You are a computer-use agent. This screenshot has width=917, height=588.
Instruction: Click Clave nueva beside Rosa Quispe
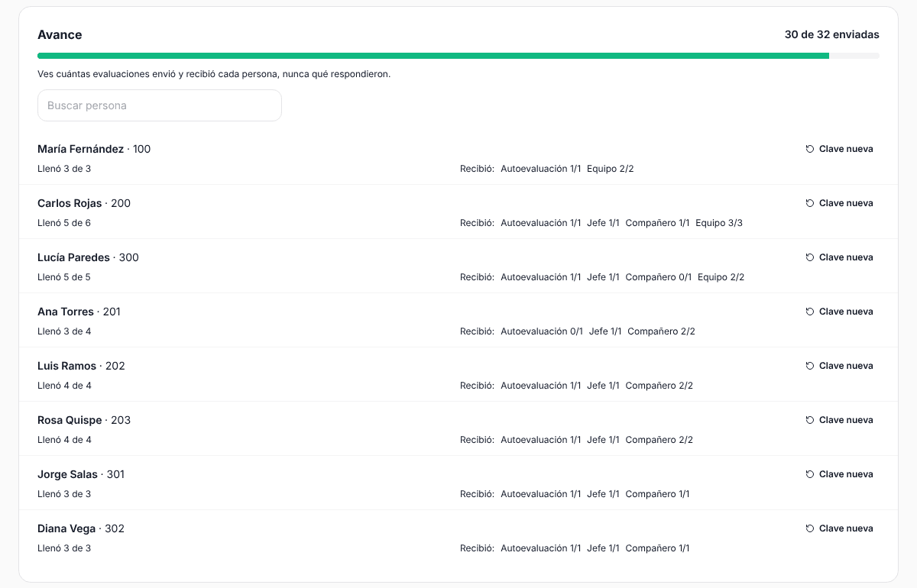click(839, 420)
